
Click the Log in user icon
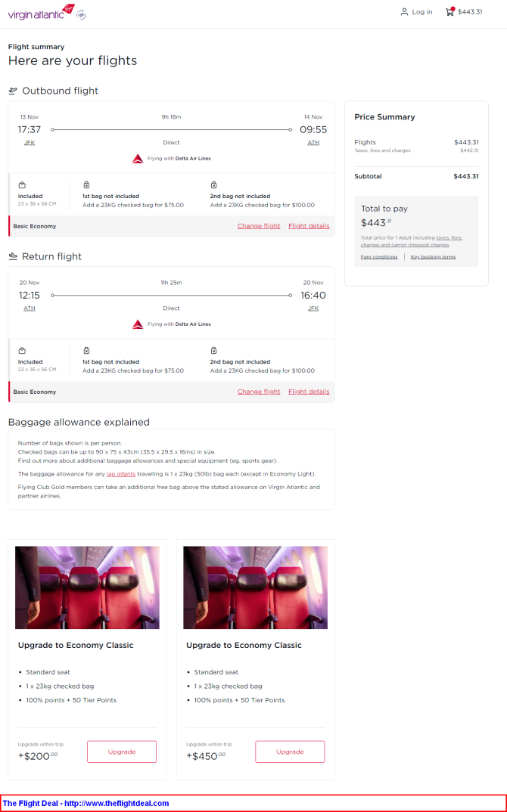404,12
